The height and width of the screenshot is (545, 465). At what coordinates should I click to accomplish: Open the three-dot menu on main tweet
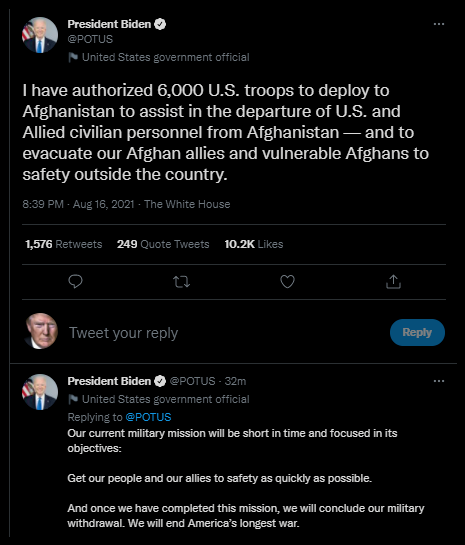(x=439, y=24)
